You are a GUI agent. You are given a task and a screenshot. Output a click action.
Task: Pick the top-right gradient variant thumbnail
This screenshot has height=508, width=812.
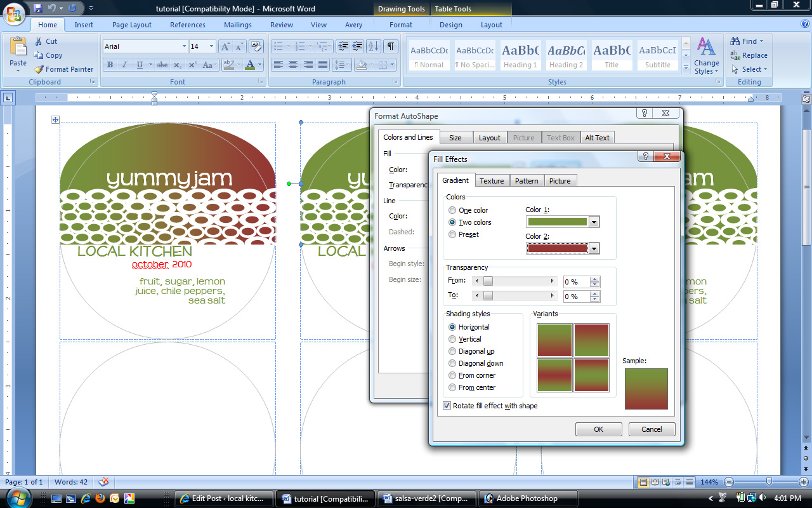(x=591, y=340)
